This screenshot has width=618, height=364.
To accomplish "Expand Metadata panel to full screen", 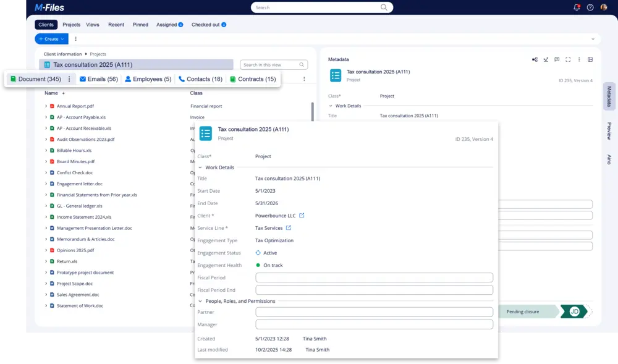I will 568,59.
